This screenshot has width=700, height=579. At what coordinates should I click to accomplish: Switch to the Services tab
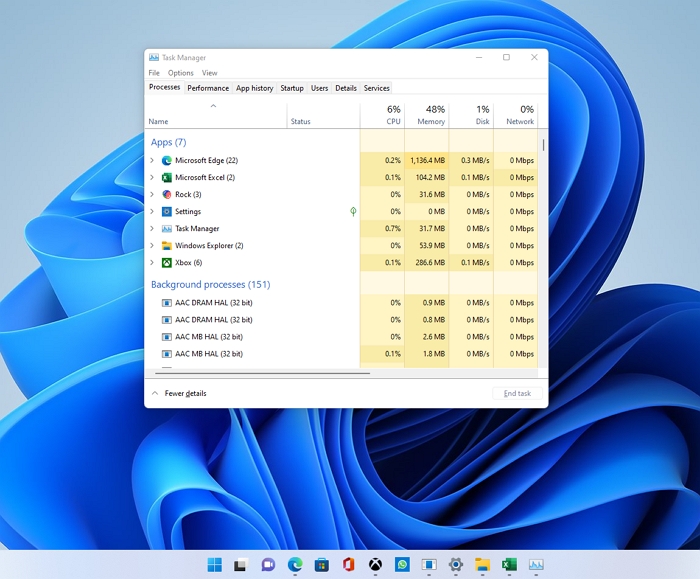(x=377, y=88)
